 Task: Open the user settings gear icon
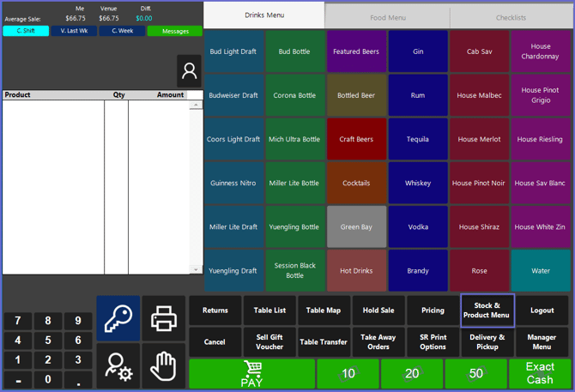118,366
